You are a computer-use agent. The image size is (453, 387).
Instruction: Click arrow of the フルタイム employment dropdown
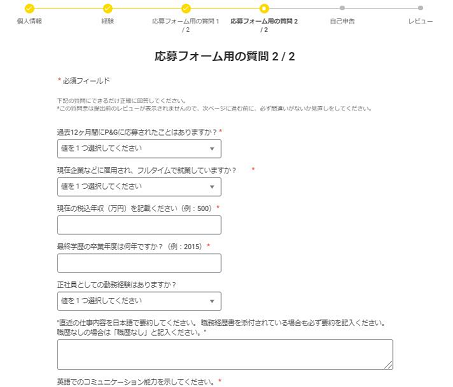(212, 187)
